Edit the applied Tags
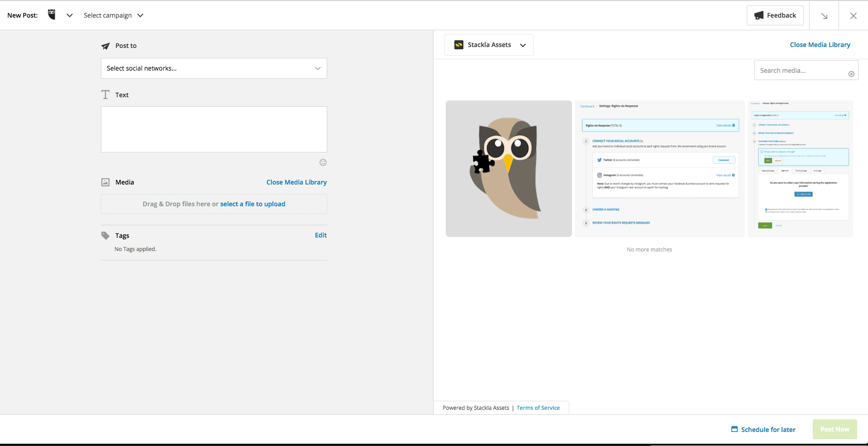The width and height of the screenshot is (868, 446). tap(320, 235)
